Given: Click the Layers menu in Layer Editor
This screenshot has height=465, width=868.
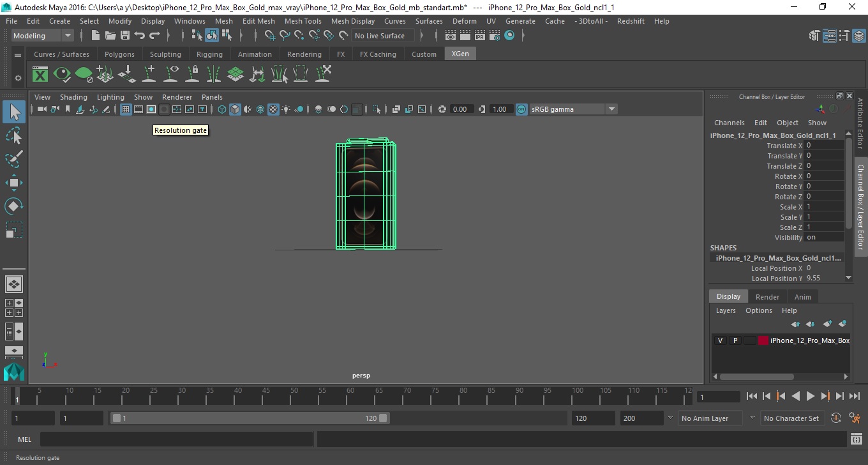Looking at the screenshot, I should [x=726, y=310].
